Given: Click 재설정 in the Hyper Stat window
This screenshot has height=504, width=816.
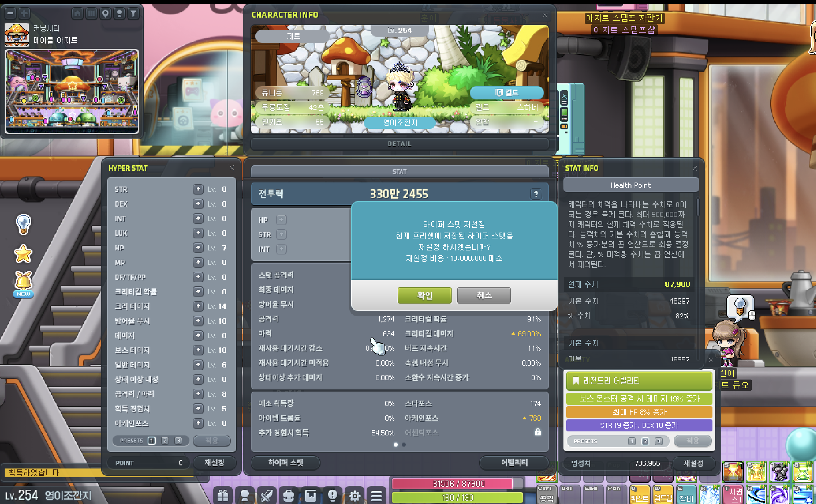Looking at the screenshot, I should click(214, 463).
